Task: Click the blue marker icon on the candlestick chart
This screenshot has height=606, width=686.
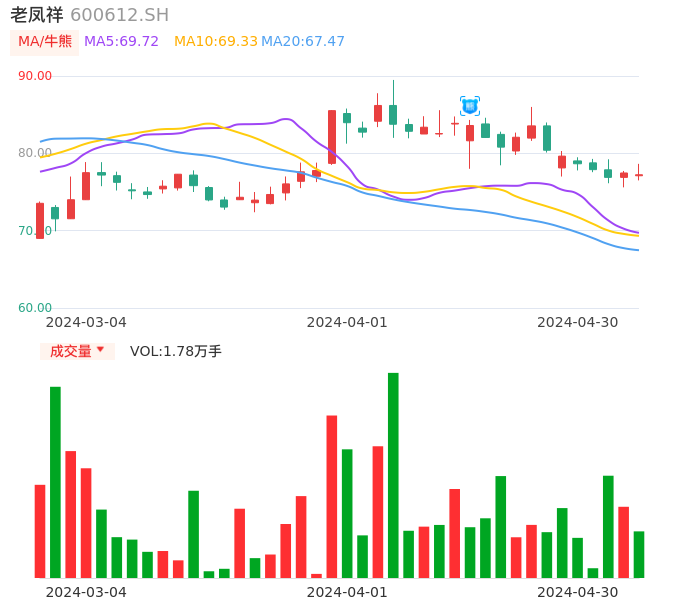Action: (x=469, y=105)
